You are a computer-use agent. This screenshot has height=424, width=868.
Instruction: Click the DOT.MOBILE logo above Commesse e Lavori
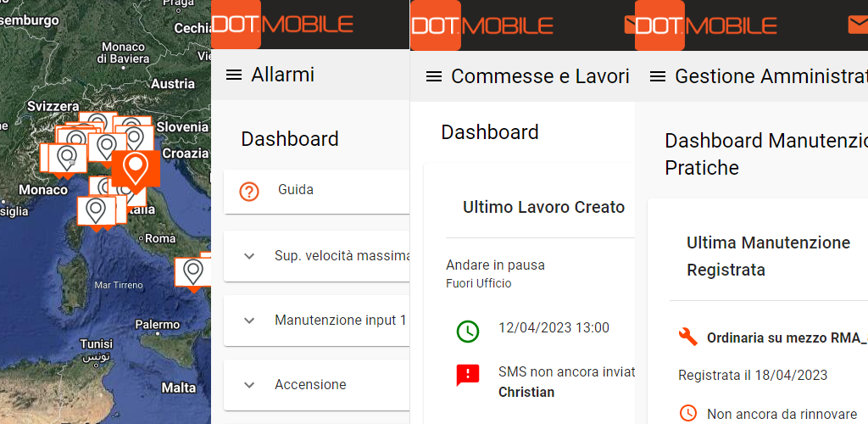(481, 25)
